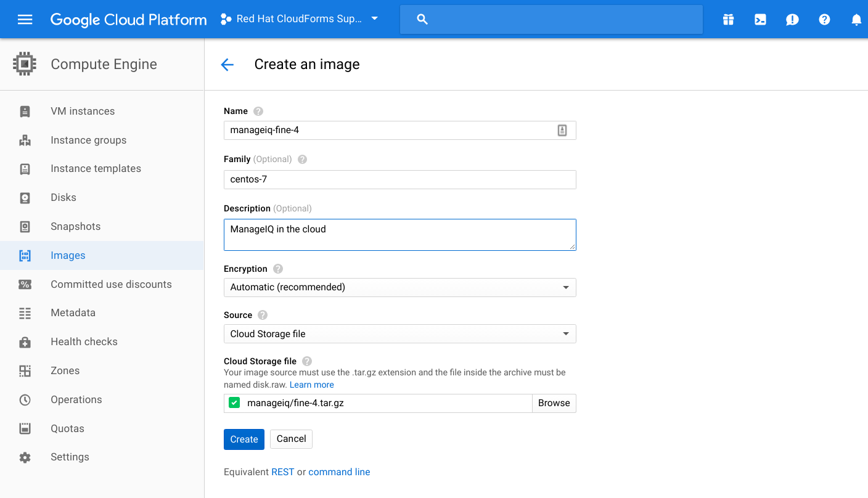The height and width of the screenshot is (498, 868).
Task: Click the Quotas sidebar icon
Action: pyautogui.click(x=25, y=428)
